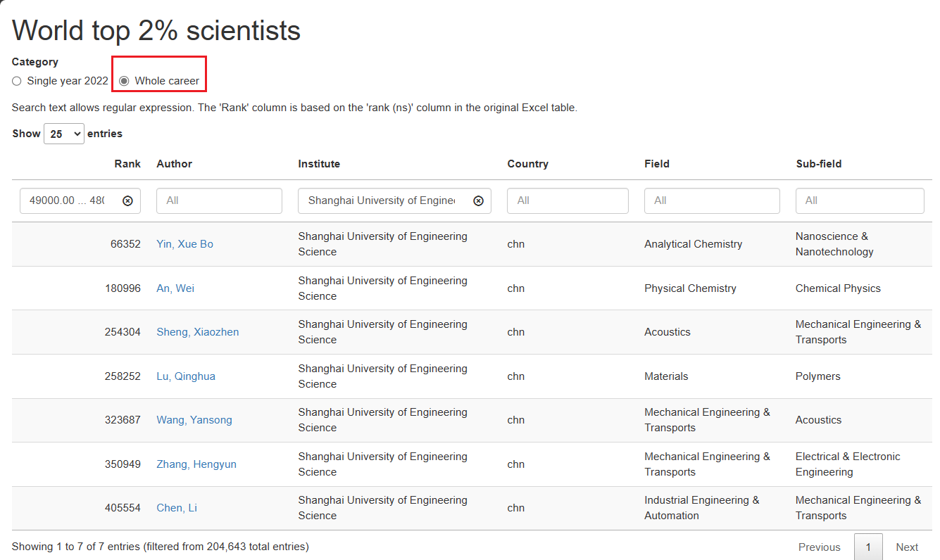Viewport: 940px width, 560px height.
Task: Select rank value 350949
Action: pos(123,464)
